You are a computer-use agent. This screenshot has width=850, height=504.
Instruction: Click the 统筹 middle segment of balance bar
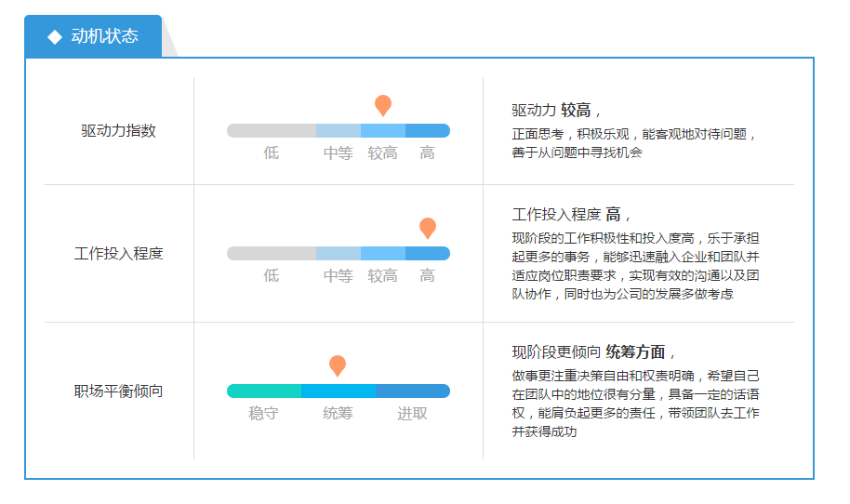tap(339, 391)
